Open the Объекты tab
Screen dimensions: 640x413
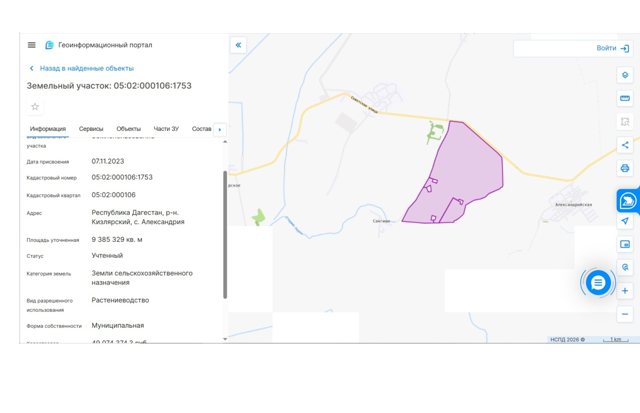pos(129,129)
